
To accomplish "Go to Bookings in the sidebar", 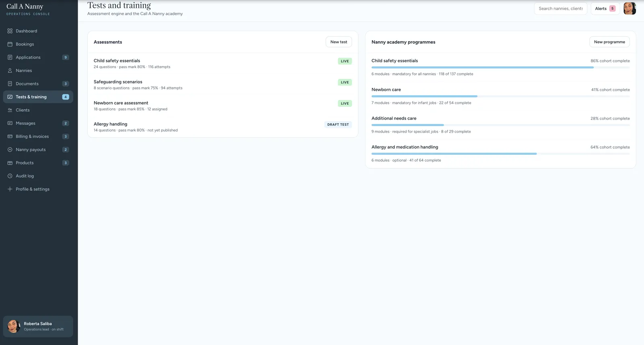I will pyautogui.click(x=38, y=44).
